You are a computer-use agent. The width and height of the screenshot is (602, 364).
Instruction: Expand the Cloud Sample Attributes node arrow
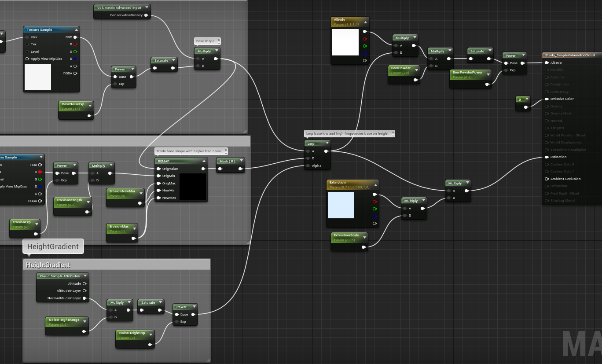(x=84, y=276)
